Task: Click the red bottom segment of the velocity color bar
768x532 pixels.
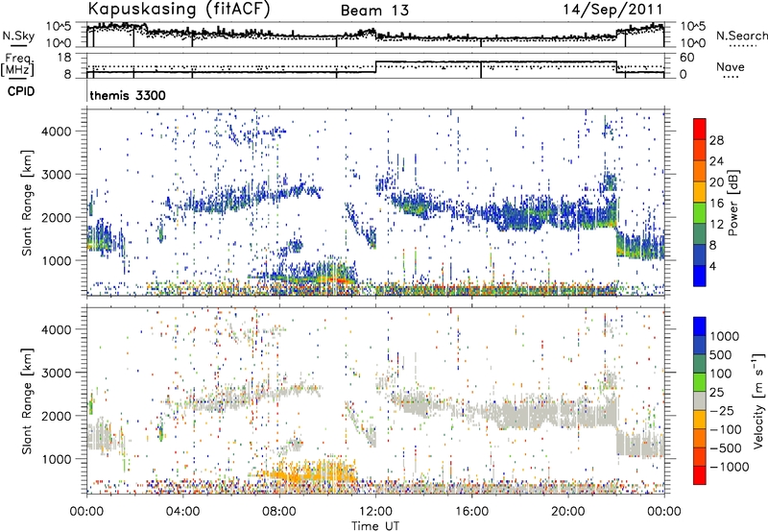Action: coord(700,475)
